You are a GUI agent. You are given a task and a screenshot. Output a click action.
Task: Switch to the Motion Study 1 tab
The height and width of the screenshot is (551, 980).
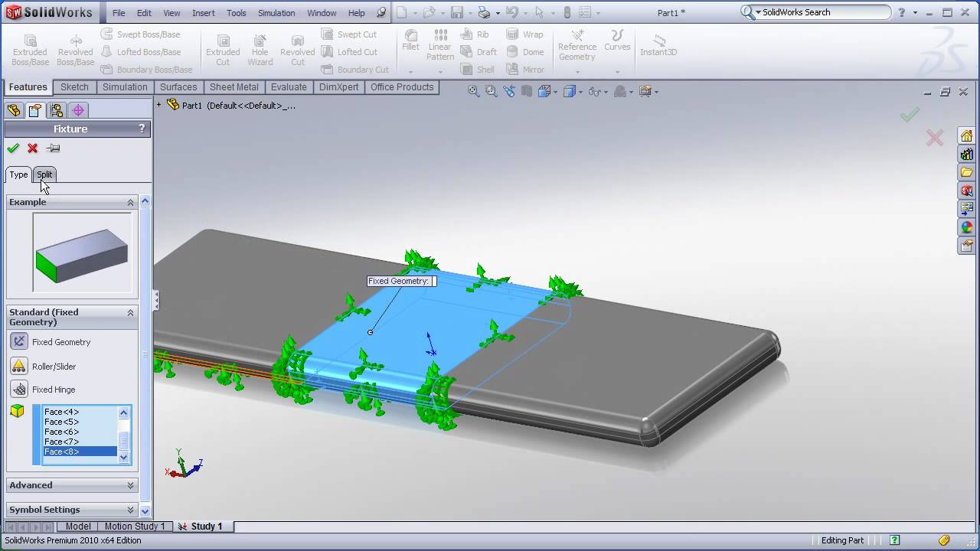click(135, 527)
